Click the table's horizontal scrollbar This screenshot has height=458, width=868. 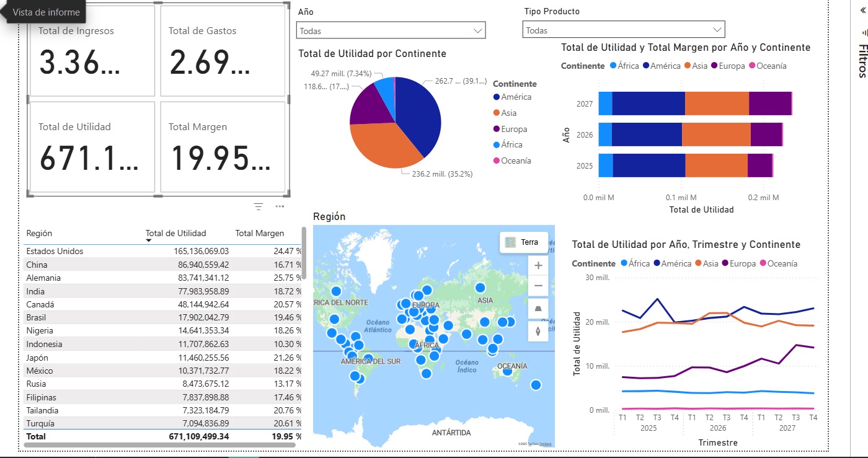point(161,445)
